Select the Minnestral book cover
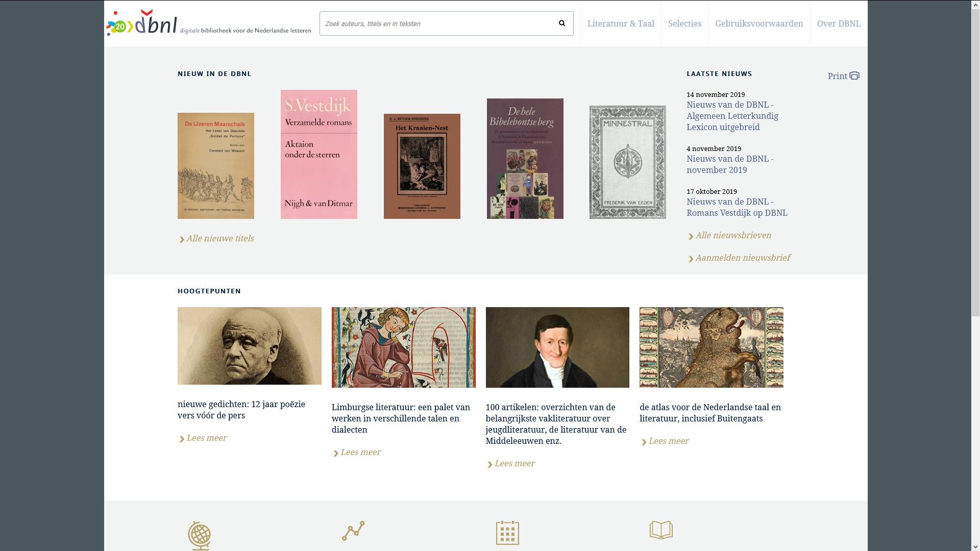 (627, 162)
